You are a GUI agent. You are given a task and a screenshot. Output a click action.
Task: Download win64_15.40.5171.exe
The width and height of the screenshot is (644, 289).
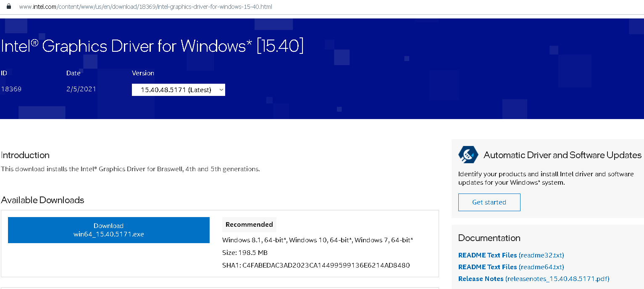pyautogui.click(x=109, y=230)
